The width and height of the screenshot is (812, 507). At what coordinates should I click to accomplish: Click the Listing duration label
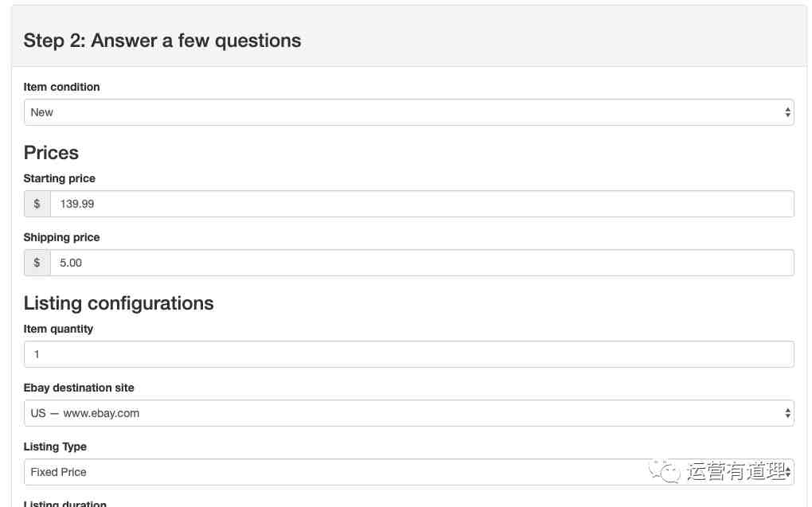pos(64,503)
